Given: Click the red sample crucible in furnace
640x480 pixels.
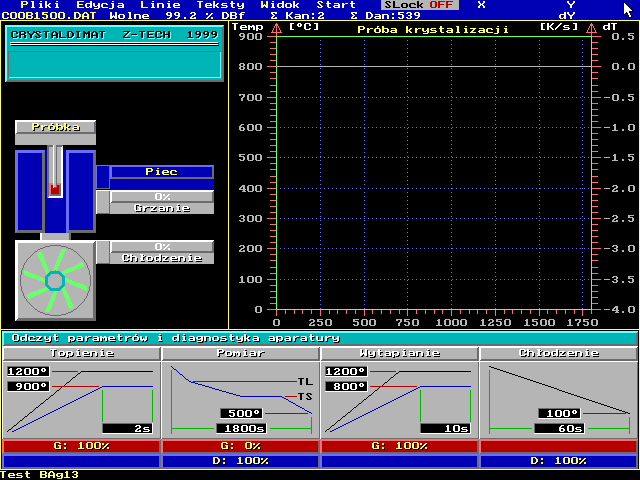Looking at the screenshot, I should coord(55,189).
